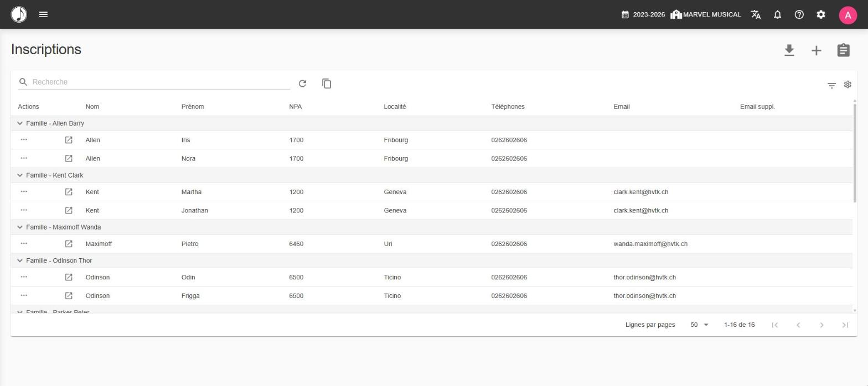Viewport: 868px width, 386px height.
Task: Open Martha Kent's record link icon
Action: [x=69, y=192]
